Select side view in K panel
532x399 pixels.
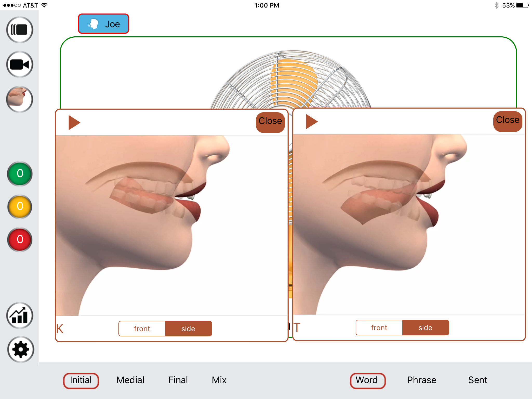pos(188,329)
